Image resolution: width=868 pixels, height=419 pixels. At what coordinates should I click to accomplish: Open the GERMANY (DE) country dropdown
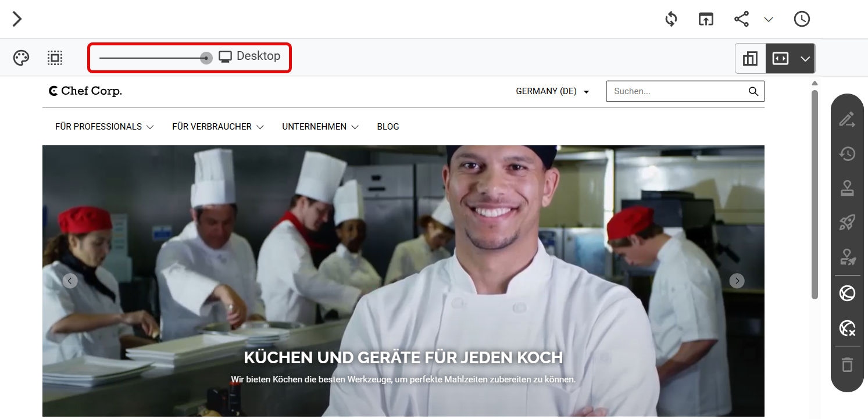552,91
